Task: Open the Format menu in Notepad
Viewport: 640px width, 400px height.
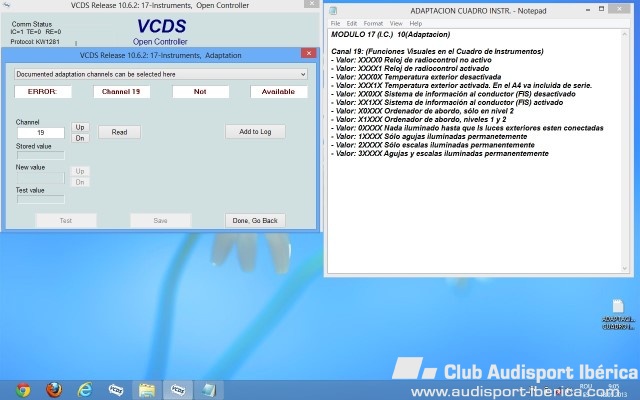Action: click(x=373, y=24)
